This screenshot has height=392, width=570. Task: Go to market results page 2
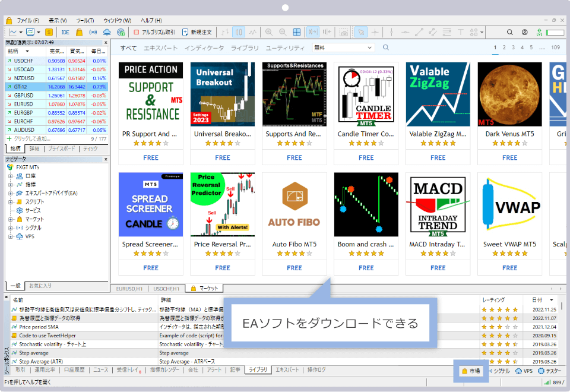click(x=504, y=48)
